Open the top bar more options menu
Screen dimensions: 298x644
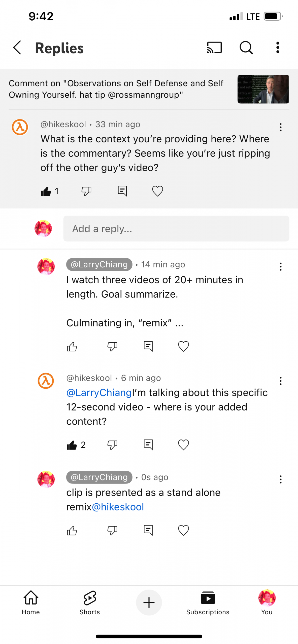click(x=278, y=48)
